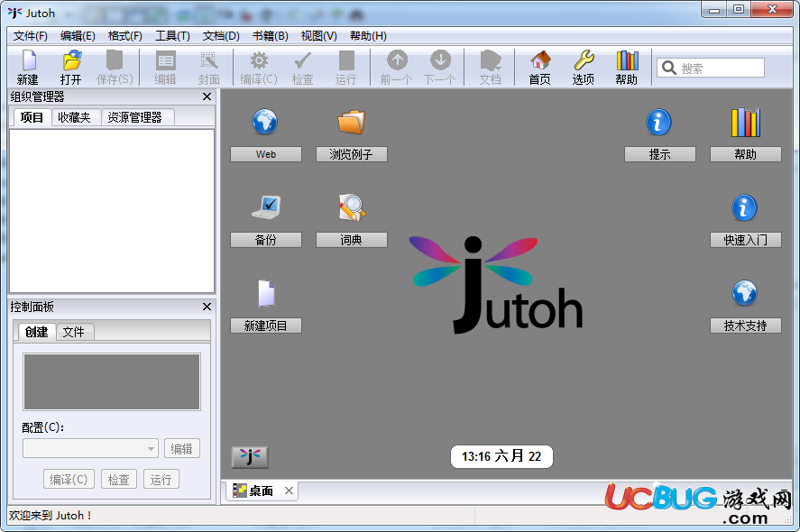This screenshot has width=800, height=532.
Task: Click the 编译(C) button in the control panel
Action: point(69,480)
